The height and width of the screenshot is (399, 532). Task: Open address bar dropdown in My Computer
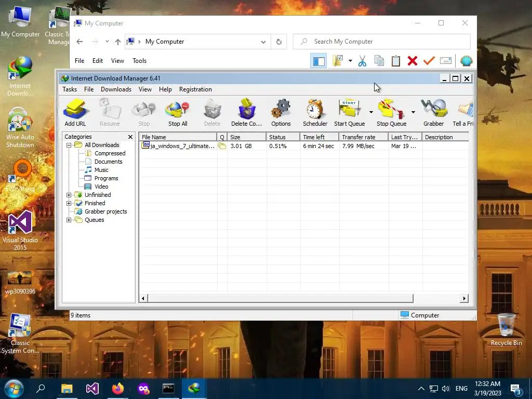click(x=263, y=42)
